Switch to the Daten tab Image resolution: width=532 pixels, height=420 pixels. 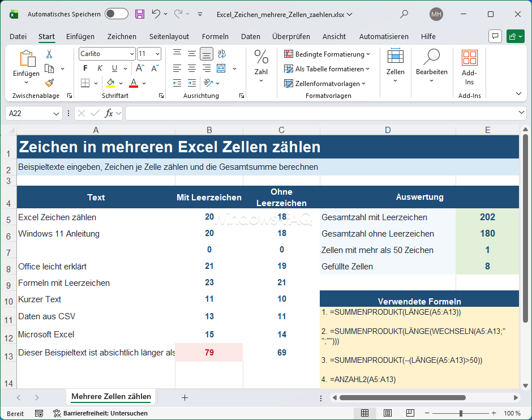click(x=250, y=36)
